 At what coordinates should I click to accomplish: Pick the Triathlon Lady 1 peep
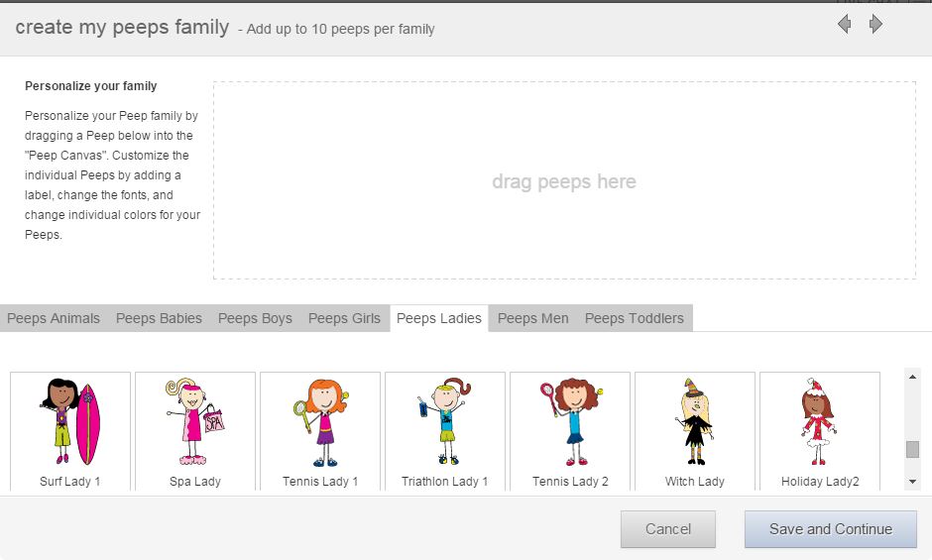pyautogui.click(x=444, y=431)
